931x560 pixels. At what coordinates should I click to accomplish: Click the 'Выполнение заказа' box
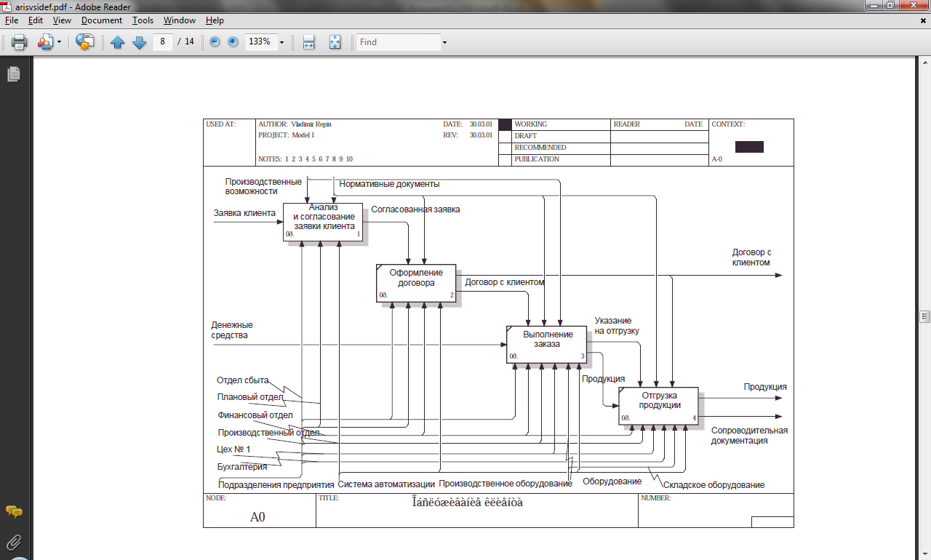[547, 344]
